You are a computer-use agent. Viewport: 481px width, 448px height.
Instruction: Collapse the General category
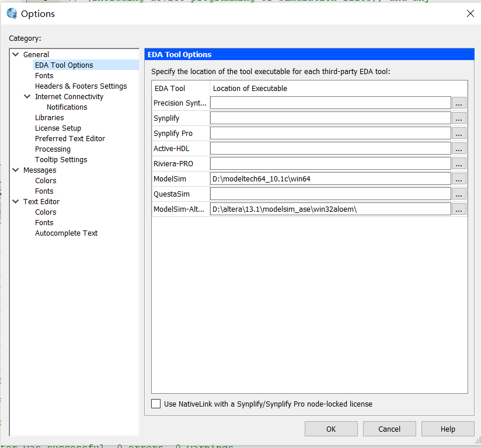pyautogui.click(x=16, y=54)
